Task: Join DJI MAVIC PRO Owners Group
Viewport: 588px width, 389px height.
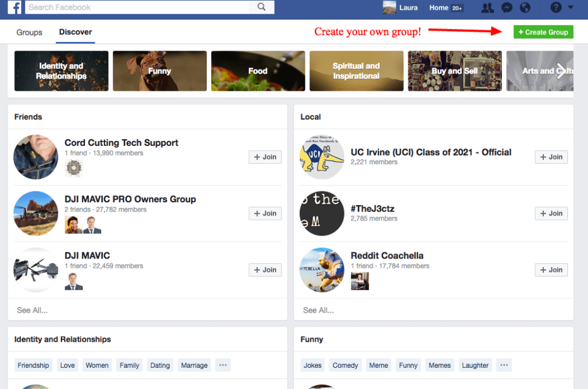Action: pyautogui.click(x=265, y=213)
